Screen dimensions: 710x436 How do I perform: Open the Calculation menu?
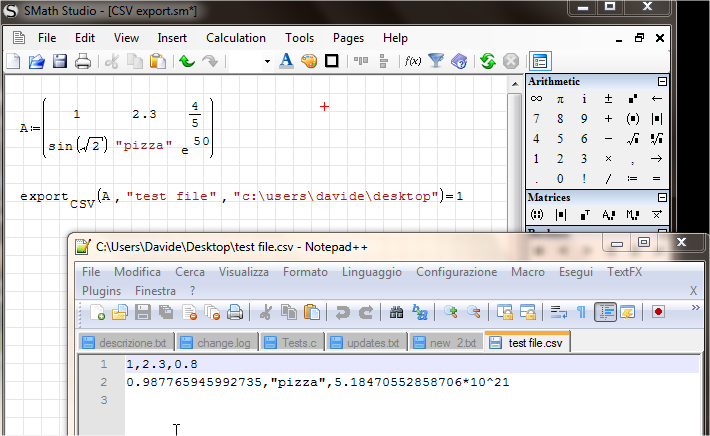pyautogui.click(x=235, y=38)
